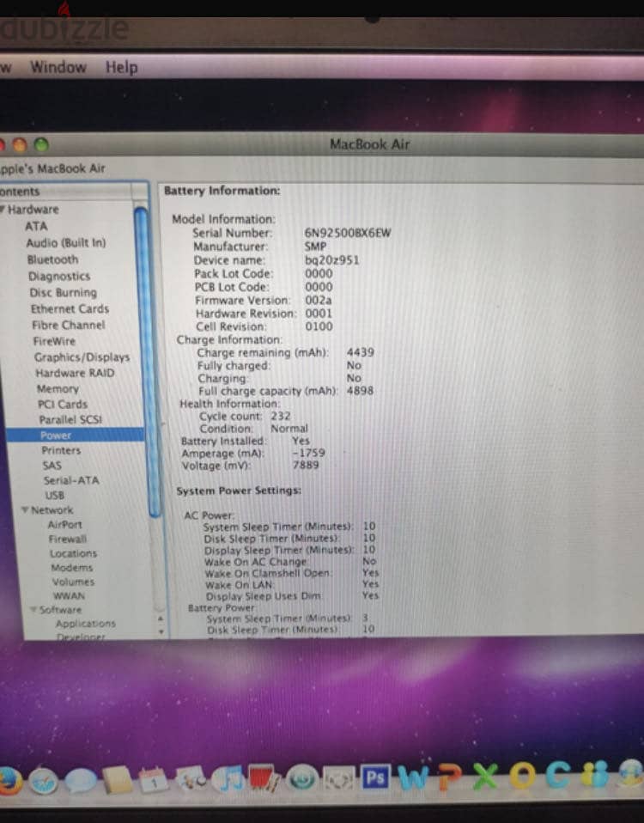The image size is (644, 823).
Task: Collapse the Hardware section triangle
Action: 2,209
